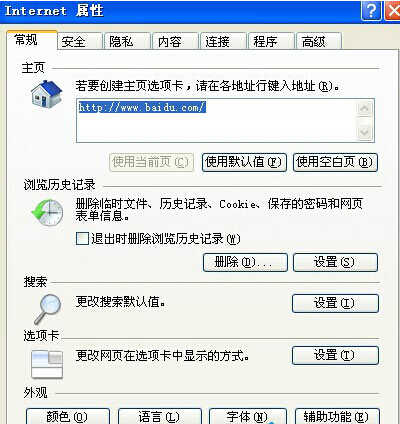Screen dimensions: 400x424
Task: Click the blue house home page icon
Action: 47,94
